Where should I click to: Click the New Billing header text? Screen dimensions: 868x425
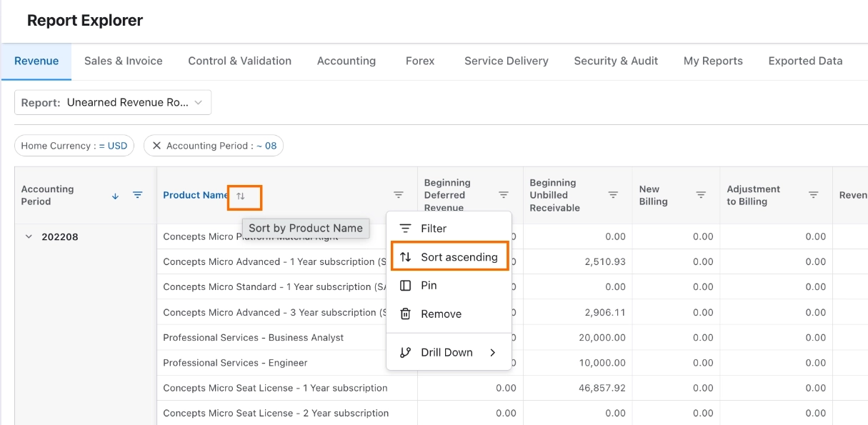(653, 195)
